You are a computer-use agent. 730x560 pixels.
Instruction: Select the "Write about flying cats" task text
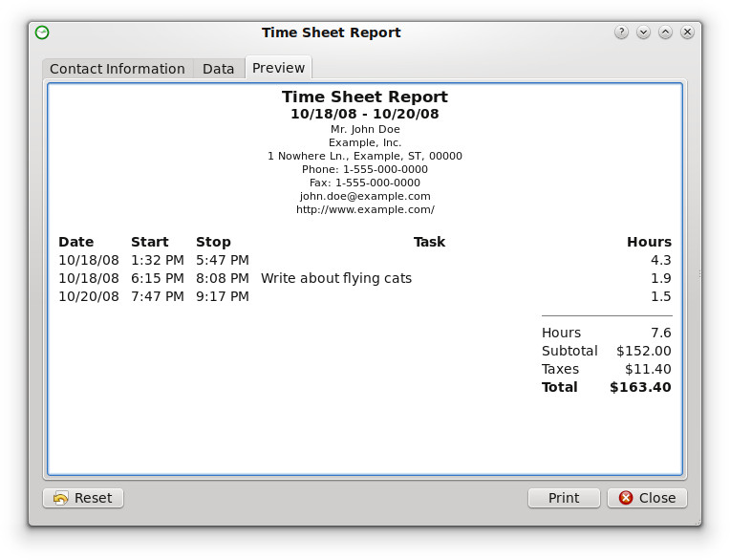336,278
